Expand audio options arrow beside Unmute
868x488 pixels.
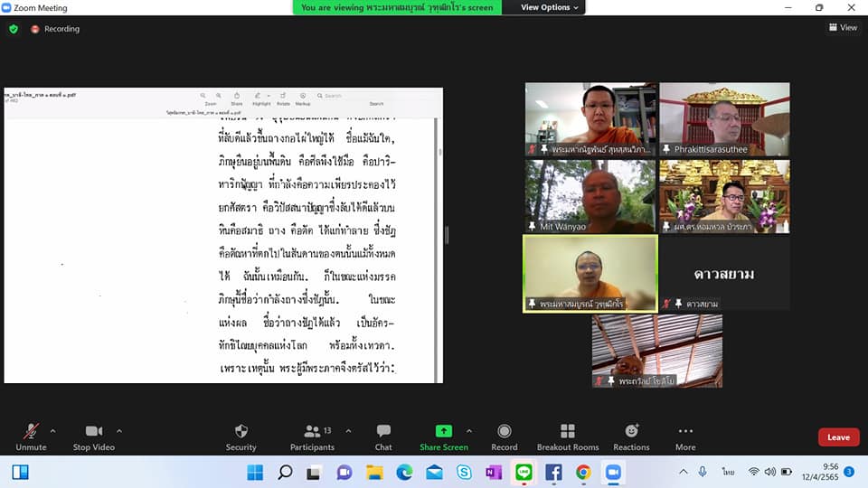pos(52,431)
